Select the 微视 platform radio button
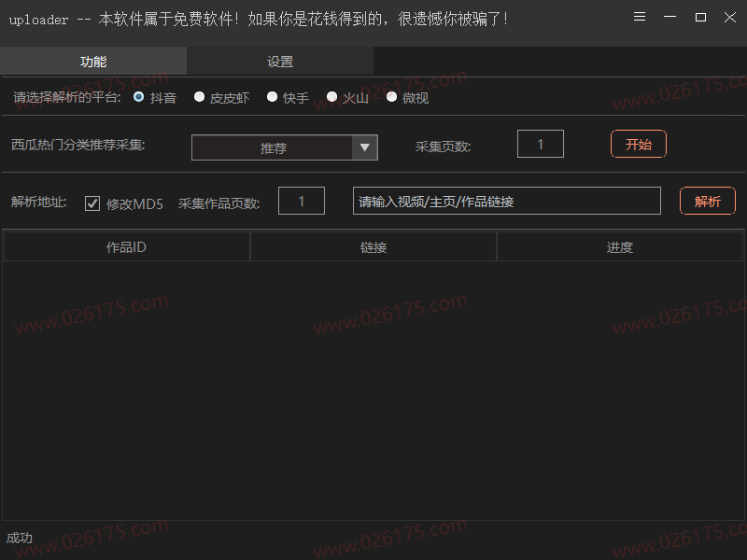Image resolution: width=747 pixels, height=560 pixels. tap(391, 97)
